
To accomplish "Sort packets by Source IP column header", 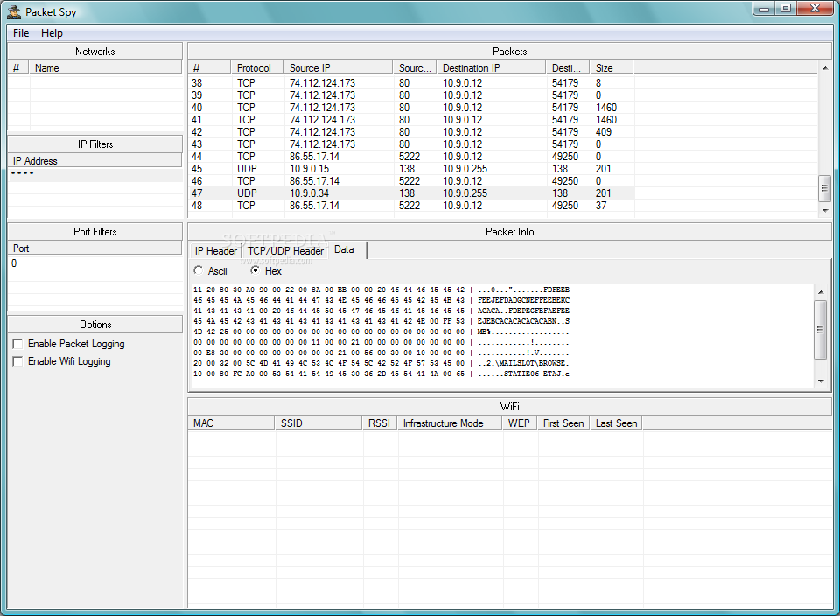I will (338, 68).
